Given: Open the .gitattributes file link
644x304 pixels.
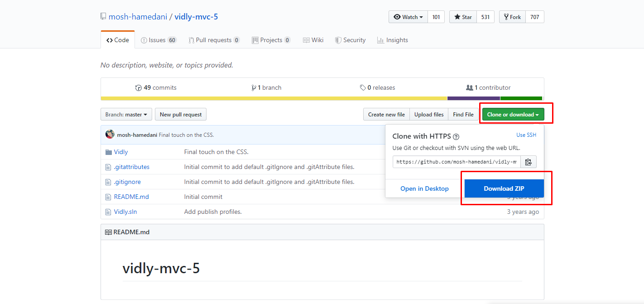Looking at the screenshot, I should pyautogui.click(x=132, y=167).
